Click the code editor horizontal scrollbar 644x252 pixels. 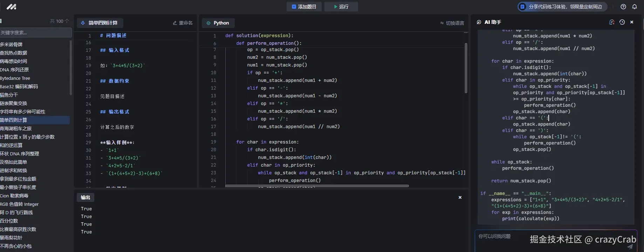(x=317, y=186)
